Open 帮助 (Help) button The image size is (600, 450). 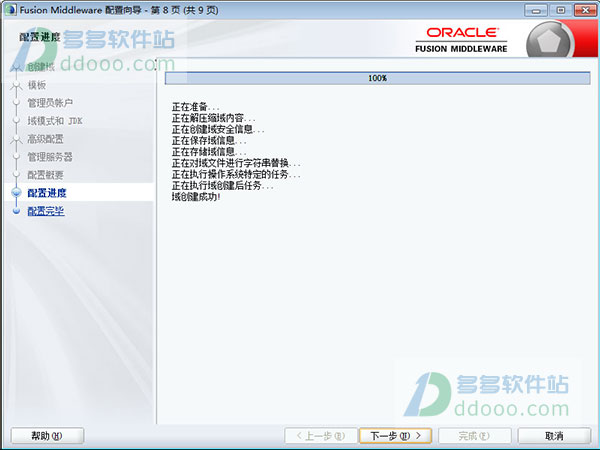(x=47, y=435)
